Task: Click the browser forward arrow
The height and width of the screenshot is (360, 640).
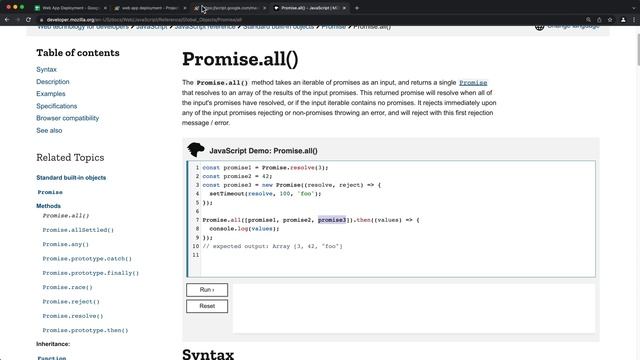Action: pos(18,20)
